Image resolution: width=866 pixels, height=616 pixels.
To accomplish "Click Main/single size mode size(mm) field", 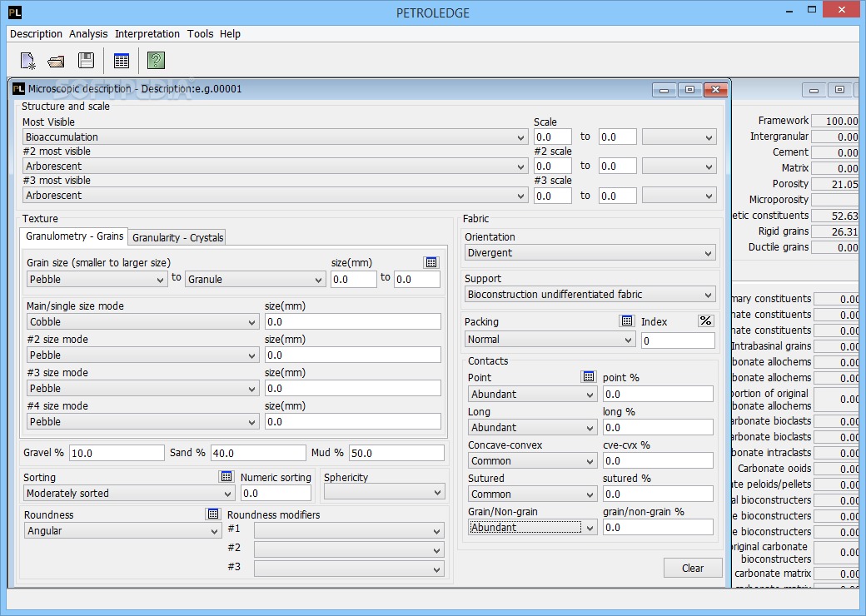I will point(353,322).
